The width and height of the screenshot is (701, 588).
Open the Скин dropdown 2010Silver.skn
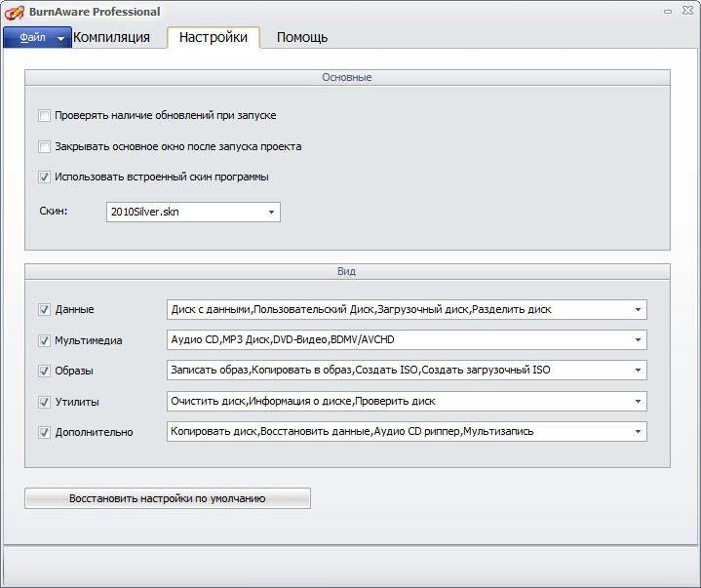tap(193, 212)
